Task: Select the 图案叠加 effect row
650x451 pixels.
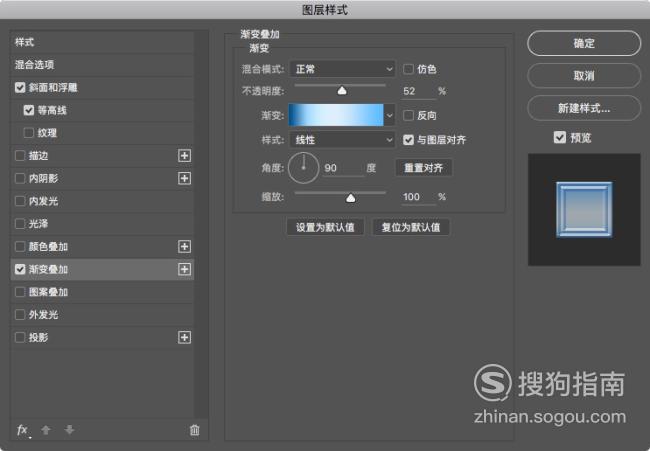Action: (102, 292)
